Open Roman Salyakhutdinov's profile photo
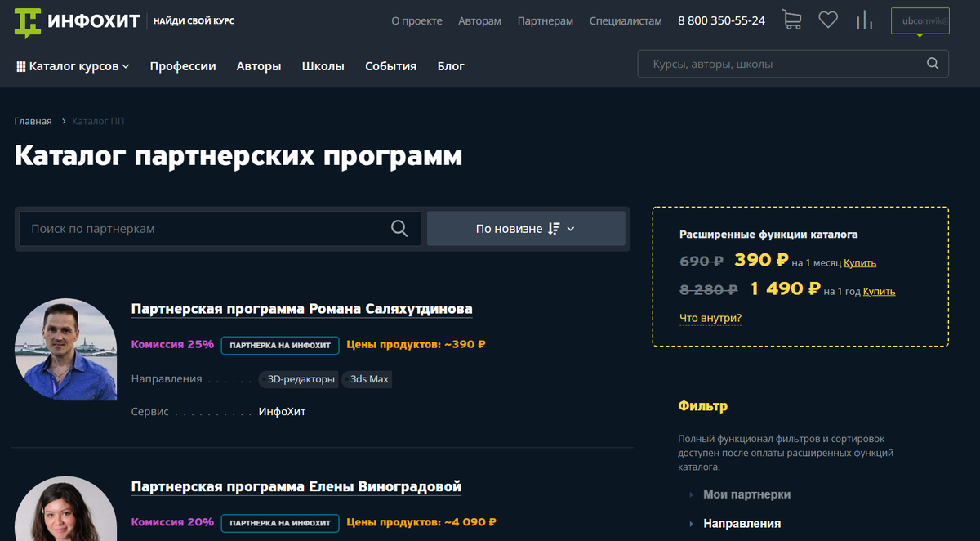Image resolution: width=980 pixels, height=541 pixels. (65, 349)
